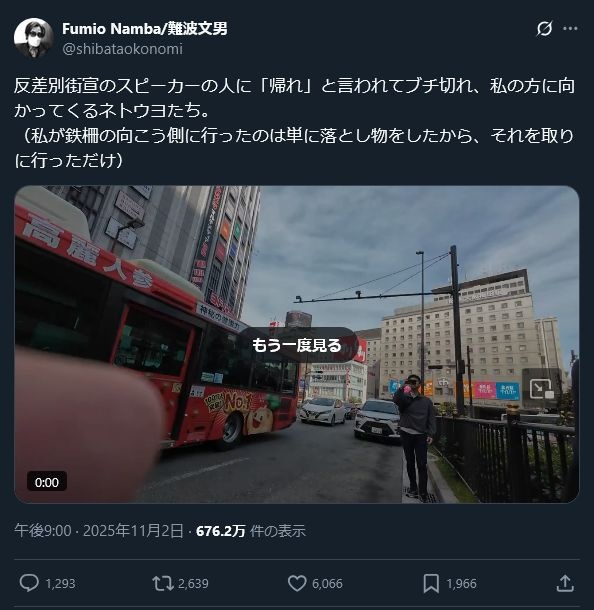This screenshot has width=594, height=610.
Task: Click the 6,066 likes count
Action: click(x=327, y=584)
